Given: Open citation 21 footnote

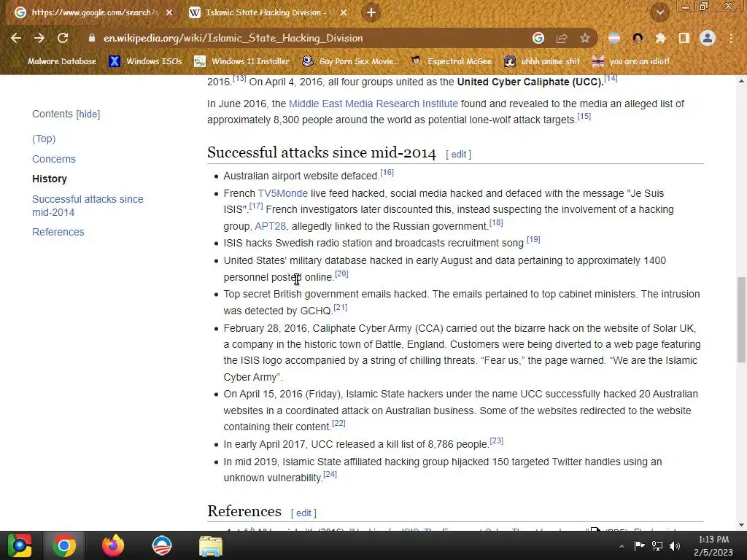Looking at the screenshot, I should tap(340, 307).
